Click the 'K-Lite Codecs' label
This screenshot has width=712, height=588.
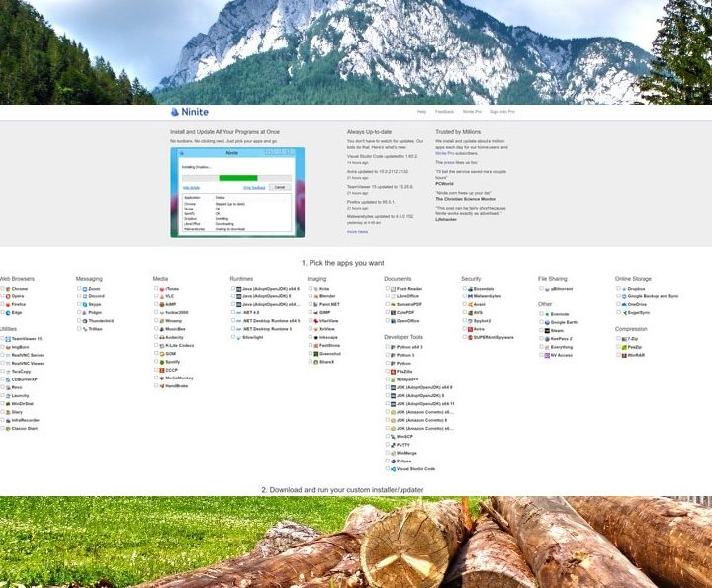pos(179,346)
